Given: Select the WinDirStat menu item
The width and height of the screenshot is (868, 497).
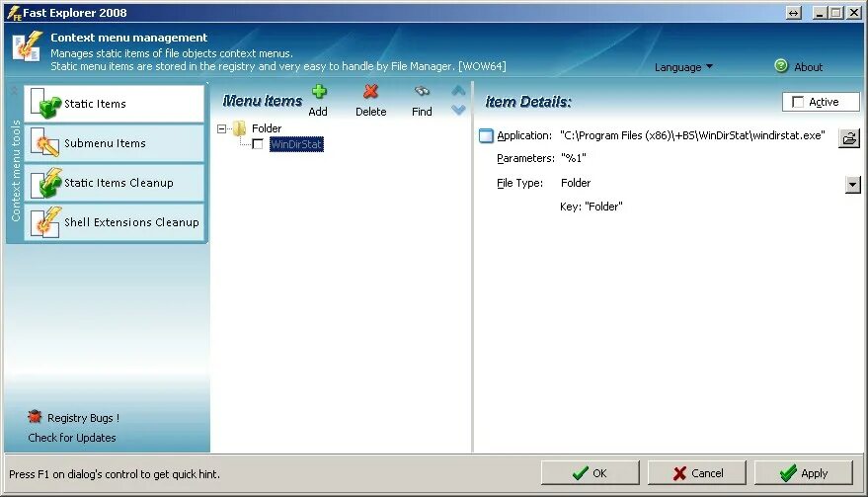Looking at the screenshot, I should 296,144.
